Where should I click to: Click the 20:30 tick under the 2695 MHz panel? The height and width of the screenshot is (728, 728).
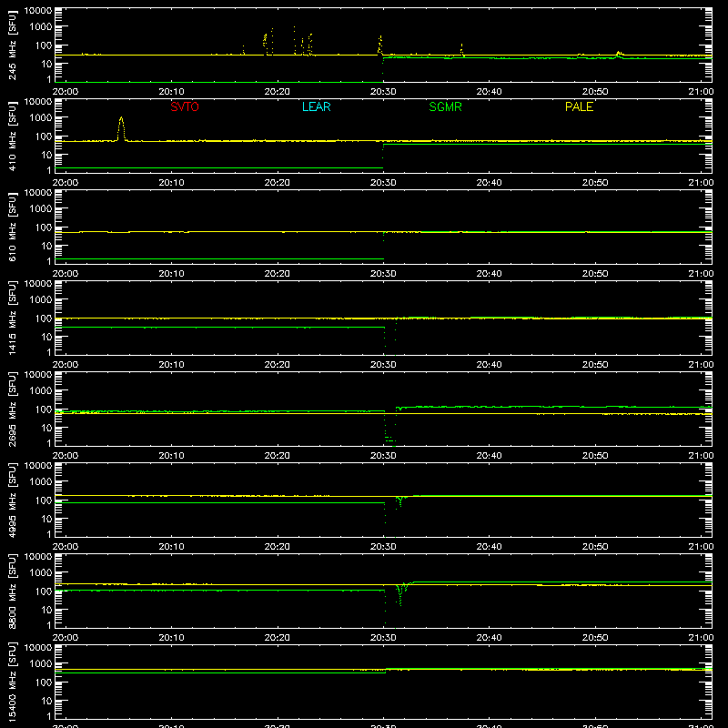click(383, 456)
